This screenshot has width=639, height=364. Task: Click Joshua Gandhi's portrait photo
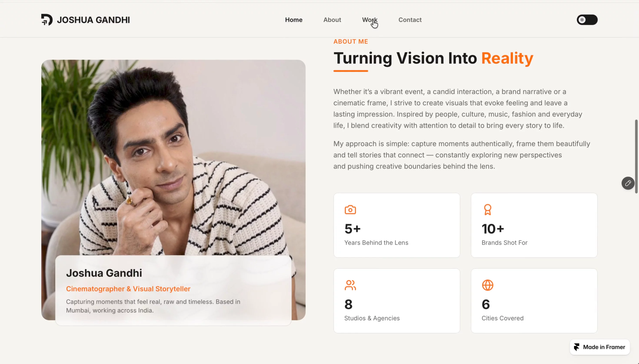[x=173, y=157]
